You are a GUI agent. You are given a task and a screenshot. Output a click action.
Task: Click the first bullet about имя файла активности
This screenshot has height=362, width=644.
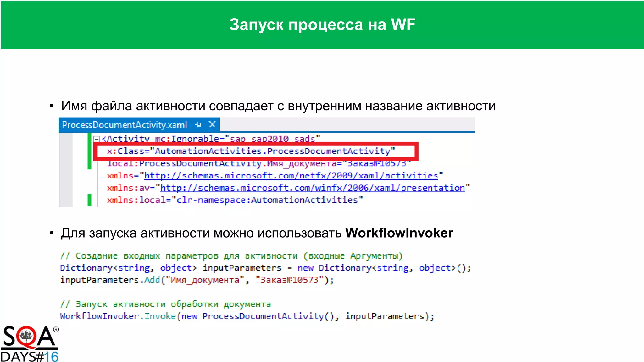(x=278, y=106)
